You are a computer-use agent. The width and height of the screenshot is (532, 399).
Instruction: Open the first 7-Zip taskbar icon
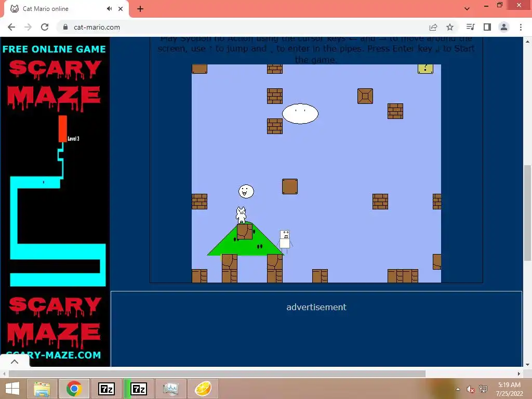click(106, 389)
